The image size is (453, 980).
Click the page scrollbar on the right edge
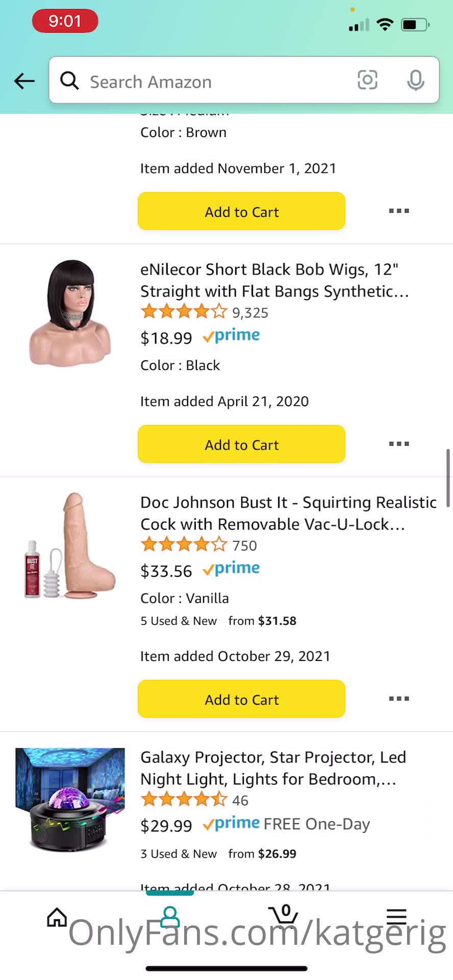[x=448, y=478]
